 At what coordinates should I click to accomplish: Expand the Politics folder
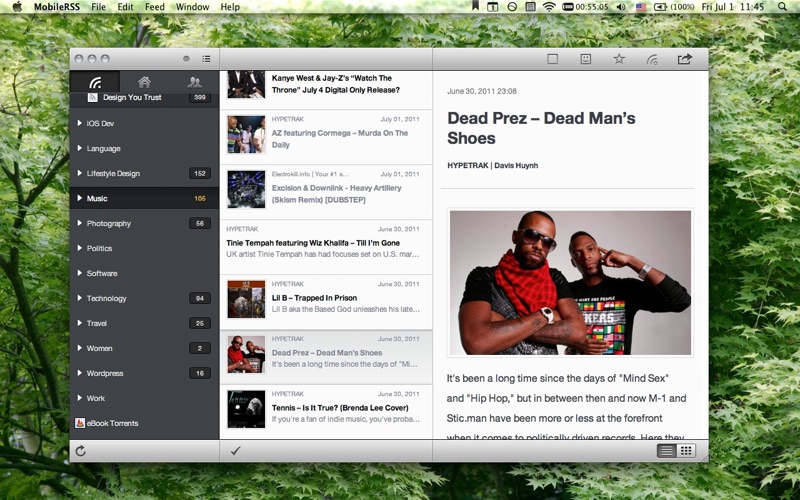tap(80, 248)
